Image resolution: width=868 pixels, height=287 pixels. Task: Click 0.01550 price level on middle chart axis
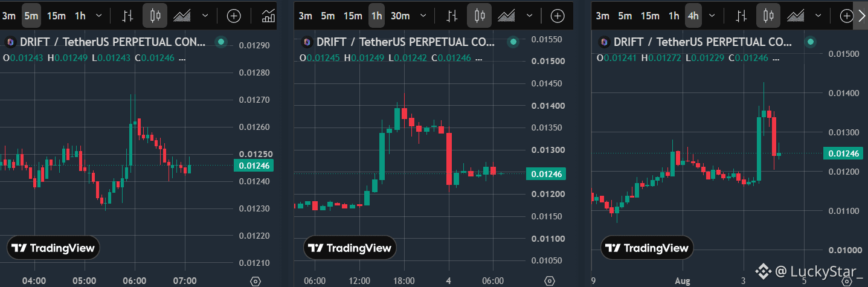click(547, 39)
